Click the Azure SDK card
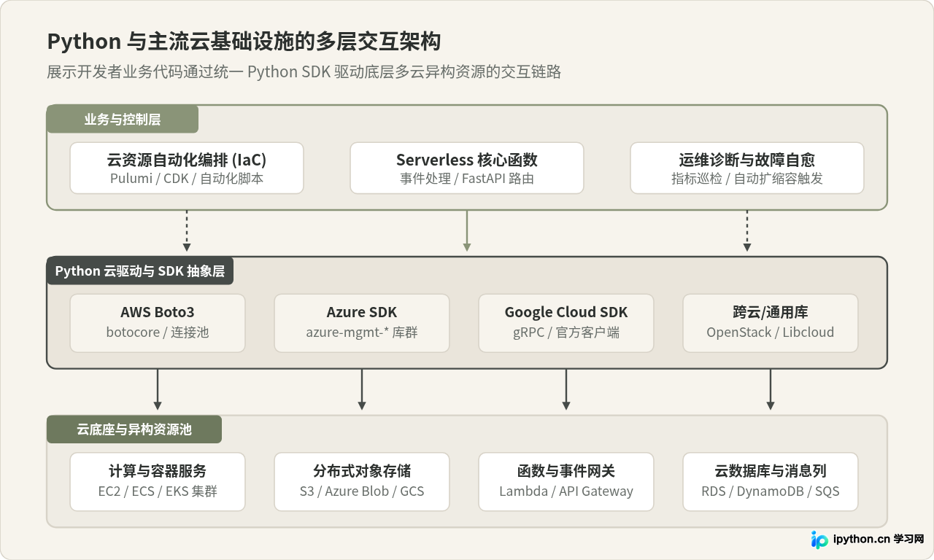934x560 pixels. point(362,323)
